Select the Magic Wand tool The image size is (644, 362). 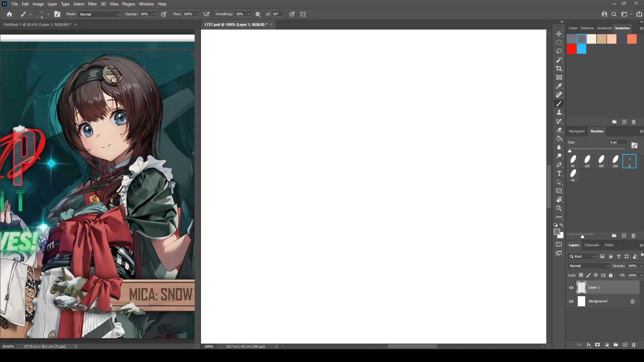pos(559,60)
